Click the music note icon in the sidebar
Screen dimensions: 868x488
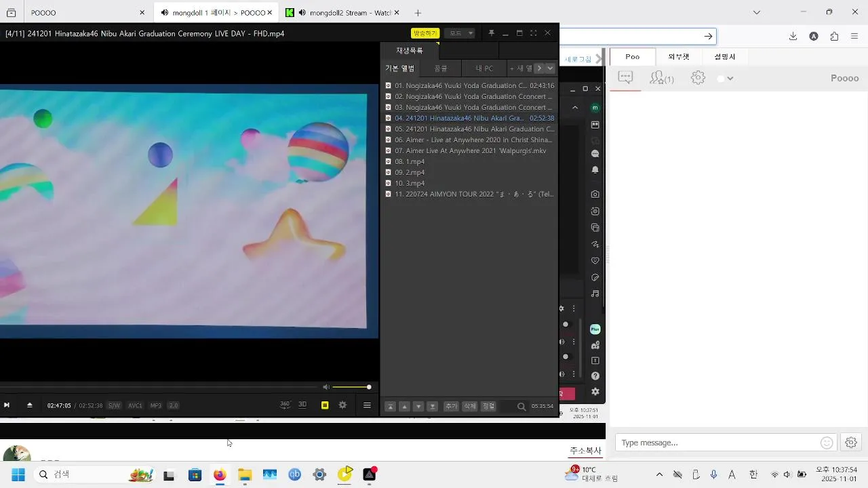click(595, 293)
